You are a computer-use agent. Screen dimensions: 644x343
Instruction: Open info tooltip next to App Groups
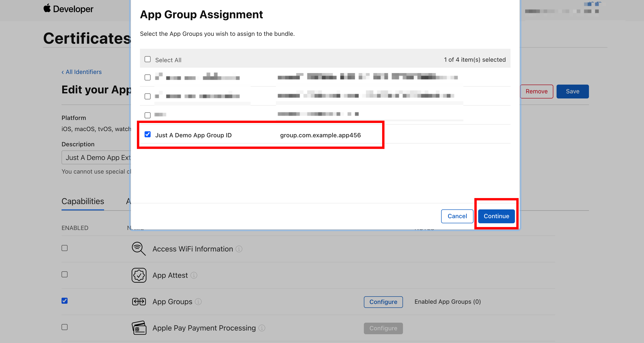pos(198,302)
